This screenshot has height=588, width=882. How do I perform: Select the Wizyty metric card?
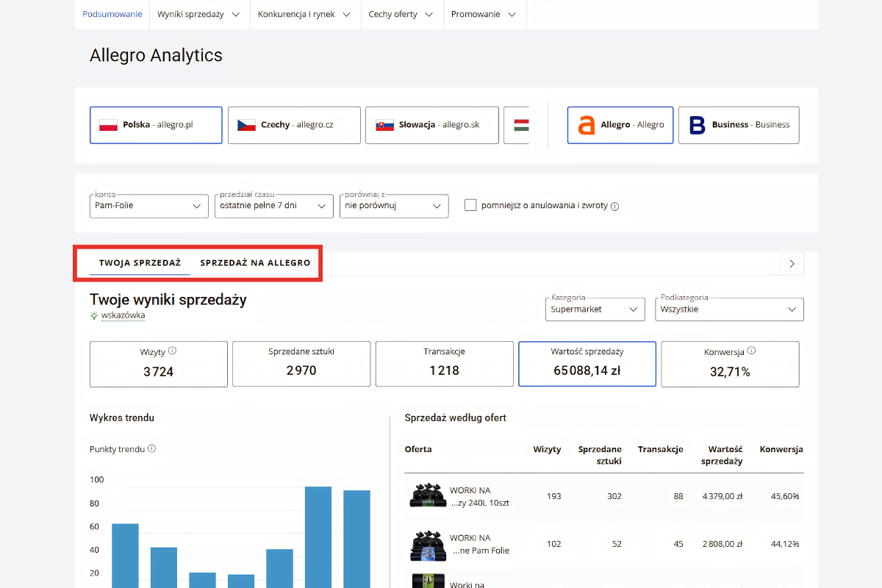pos(159,364)
